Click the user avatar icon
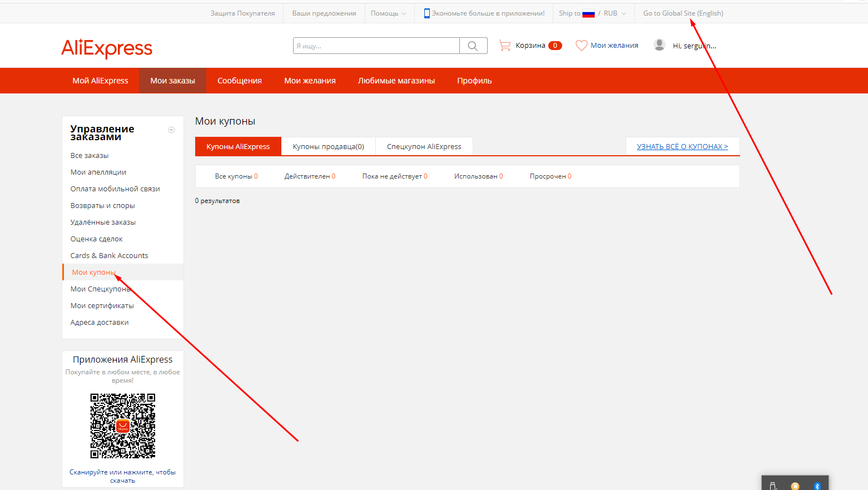Image resolution: width=868 pixels, height=490 pixels. pyautogui.click(x=659, y=45)
